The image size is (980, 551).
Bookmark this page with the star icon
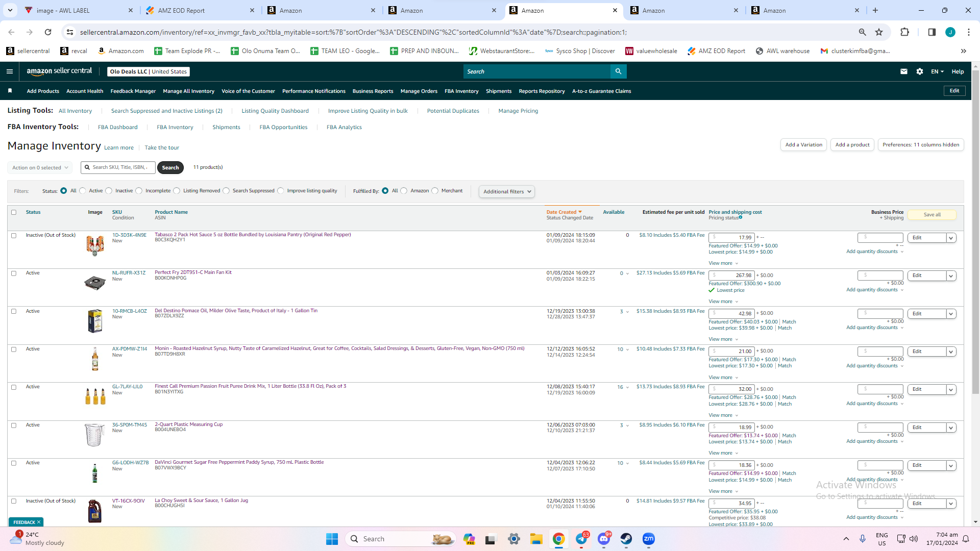[x=879, y=32]
